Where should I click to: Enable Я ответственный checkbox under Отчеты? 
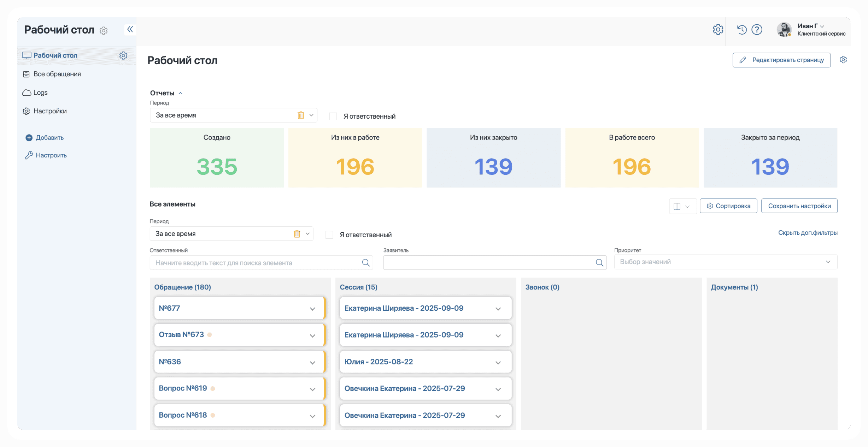pos(333,116)
